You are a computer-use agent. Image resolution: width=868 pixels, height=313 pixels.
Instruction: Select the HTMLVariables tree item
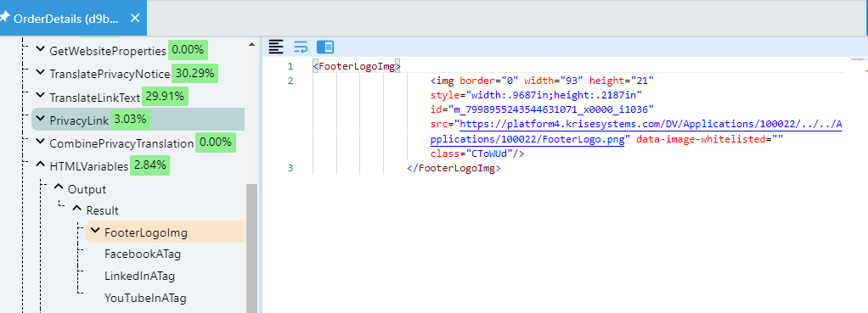click(x=88, y=166)
